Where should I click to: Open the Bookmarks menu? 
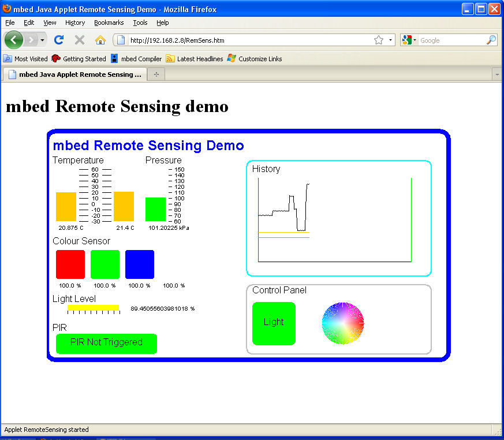[109, 23]
